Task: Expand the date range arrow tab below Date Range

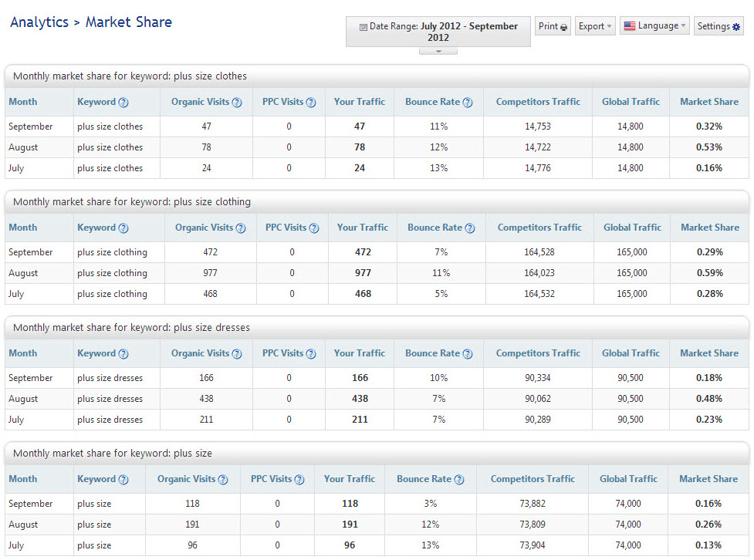Action: click(438, 51)
